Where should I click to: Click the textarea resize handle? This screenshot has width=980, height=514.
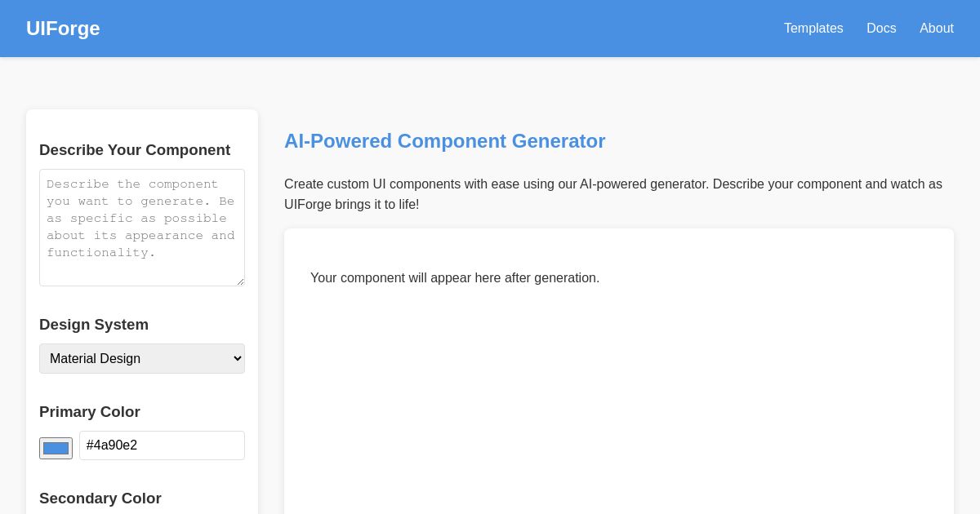point(239,280)
